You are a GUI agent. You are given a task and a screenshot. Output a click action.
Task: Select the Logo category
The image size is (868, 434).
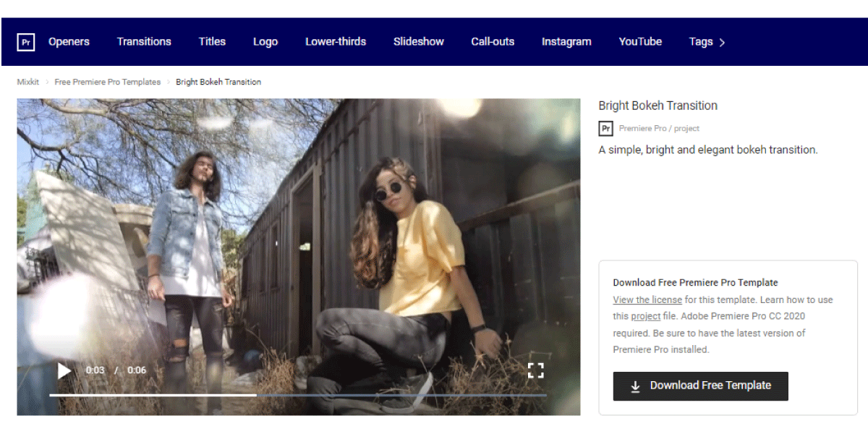[265, 42]
